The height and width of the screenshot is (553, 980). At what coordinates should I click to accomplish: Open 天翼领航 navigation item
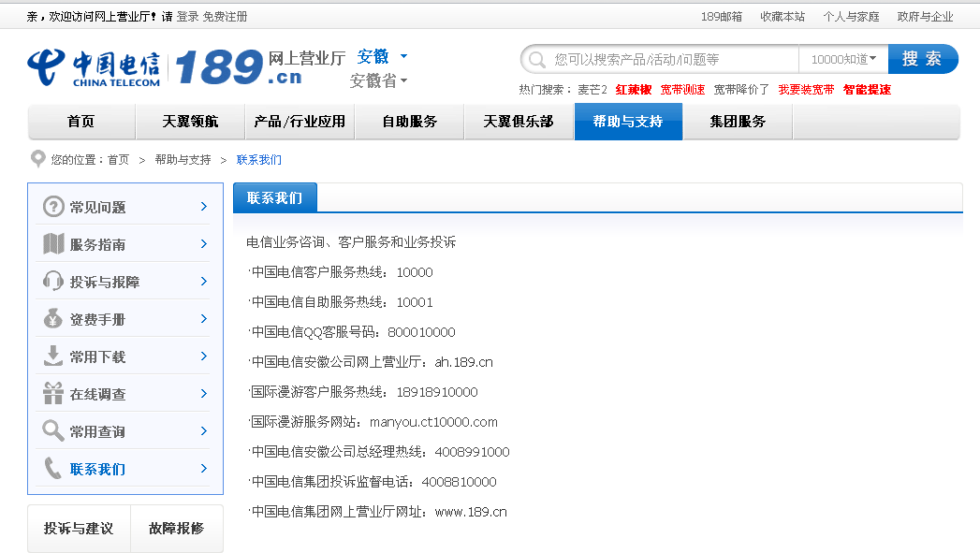pyautogui.click(x=190, y=122)
